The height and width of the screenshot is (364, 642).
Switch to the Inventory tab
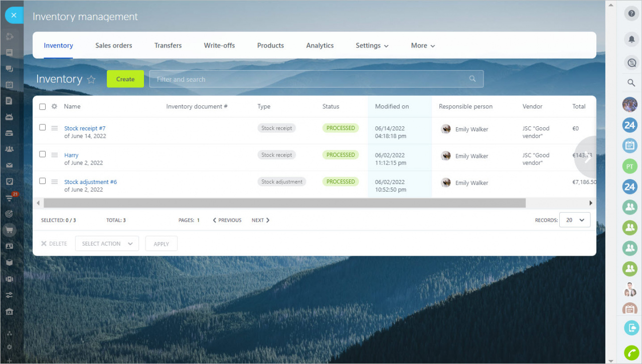(58, 46)
